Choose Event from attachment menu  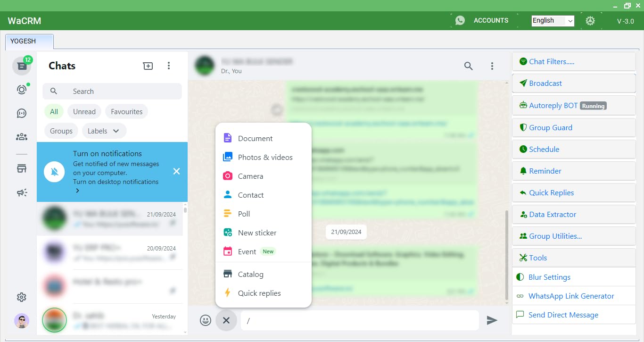(x=264, y=251)
